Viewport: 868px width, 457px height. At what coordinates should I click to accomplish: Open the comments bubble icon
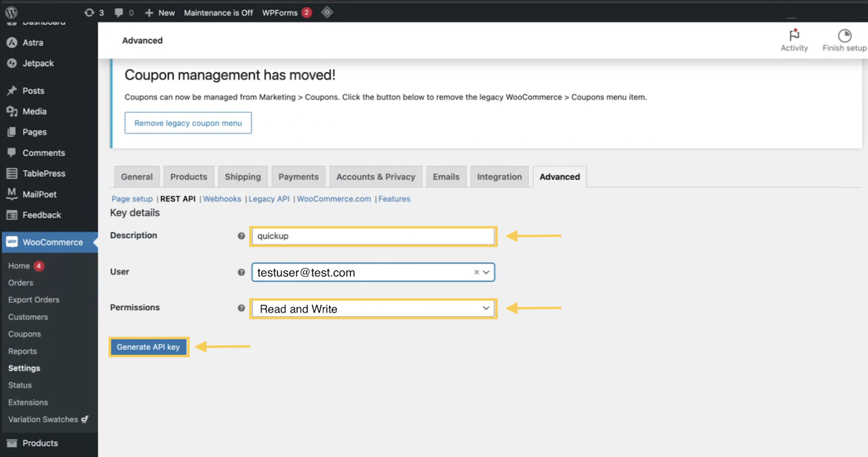[x=119, y=12]
